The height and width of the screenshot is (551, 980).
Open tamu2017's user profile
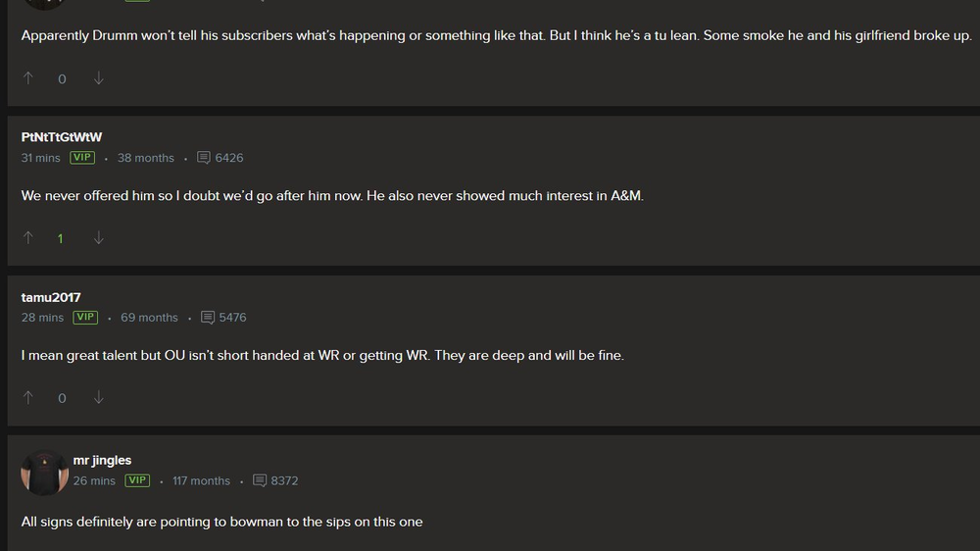point(51,297)
